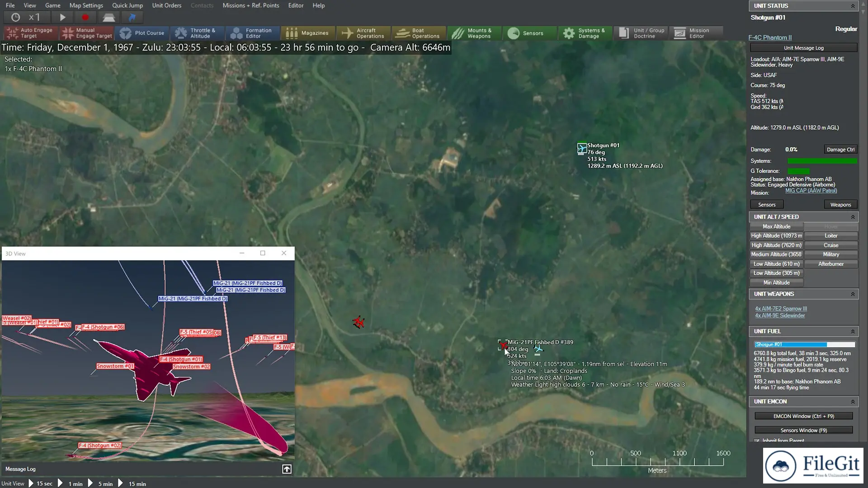Screen dimensions: 868x488
Task: Open EMCON Window button
Action: (x=803, y=416)
